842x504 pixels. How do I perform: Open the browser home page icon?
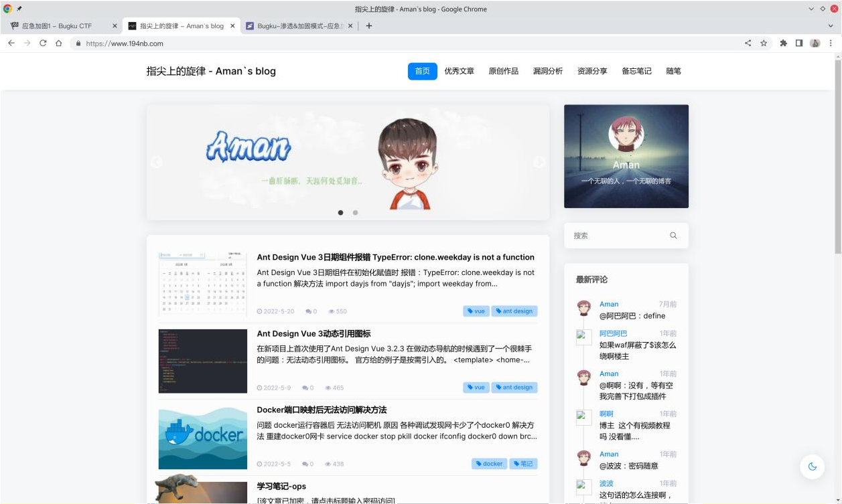pos(59,43)
